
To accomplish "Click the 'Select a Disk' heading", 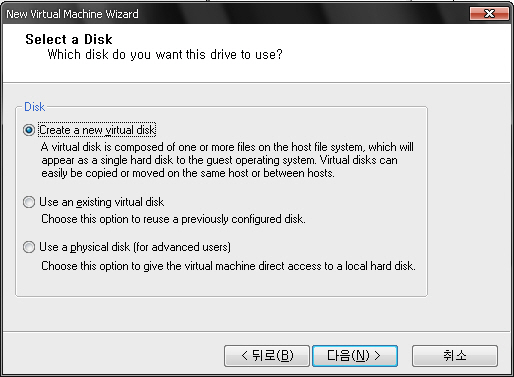I will point(69,39).
